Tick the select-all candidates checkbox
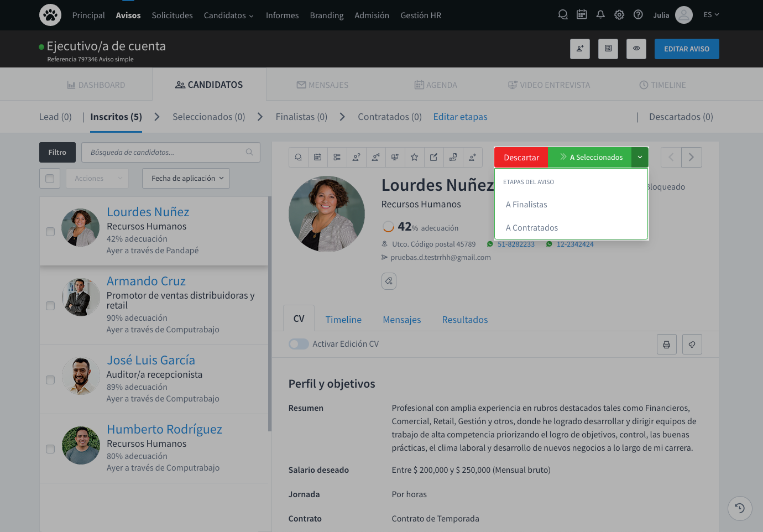This screenshot has width=763, height=532. pyautogui.click(x=50, y=179)
